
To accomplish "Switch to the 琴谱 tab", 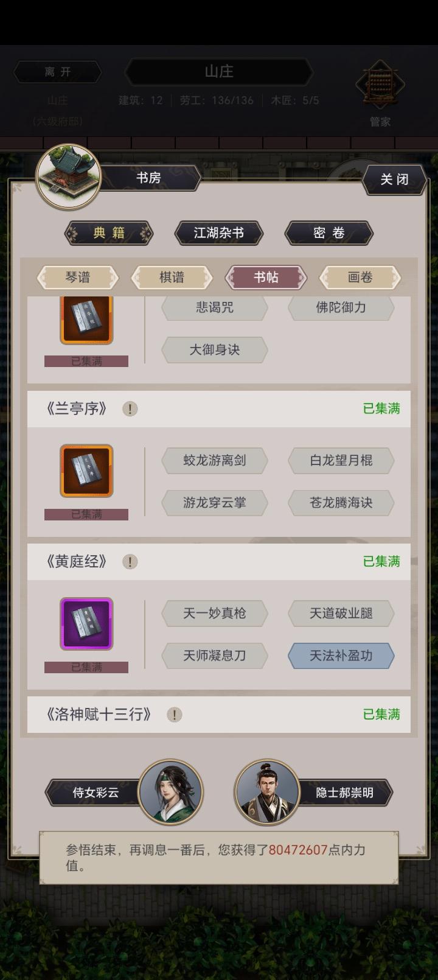I will pos(78,278).
